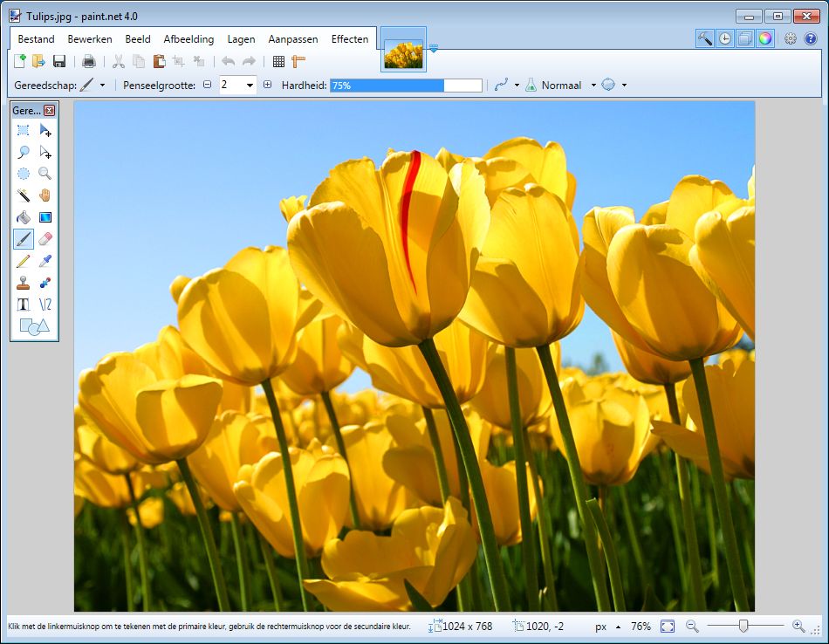Toggle the pixel grid display
This screenshot has width=829, height=644.
click(278, 61)
